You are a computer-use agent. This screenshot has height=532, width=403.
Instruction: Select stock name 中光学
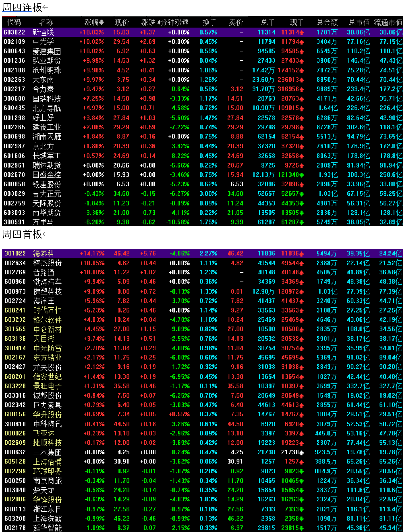pyautogui.click(x=43, y=42)
